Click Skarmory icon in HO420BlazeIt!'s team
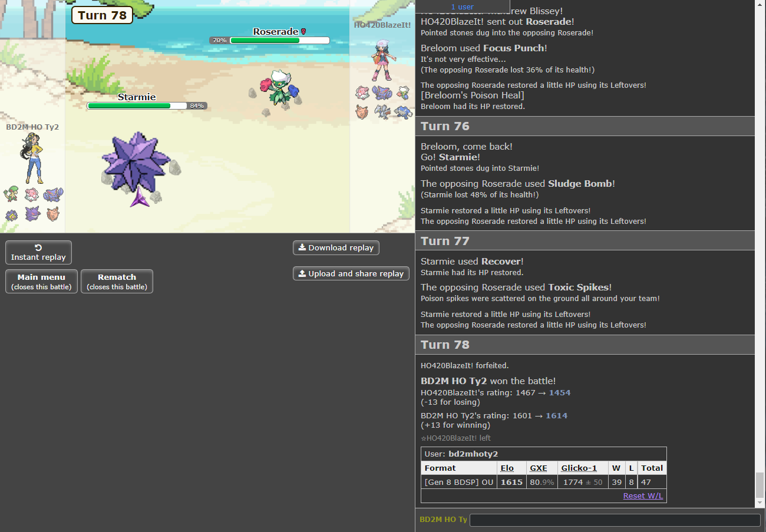 coord(383,111)
